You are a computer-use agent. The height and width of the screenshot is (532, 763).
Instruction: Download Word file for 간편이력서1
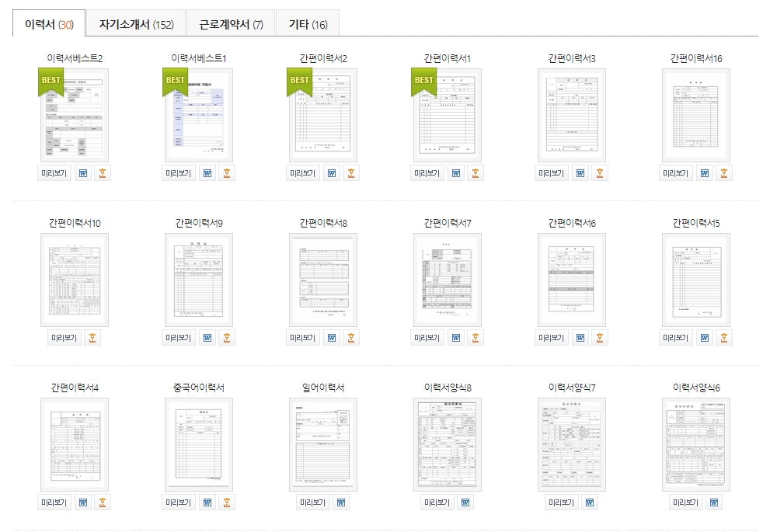[x=456, y=173]
